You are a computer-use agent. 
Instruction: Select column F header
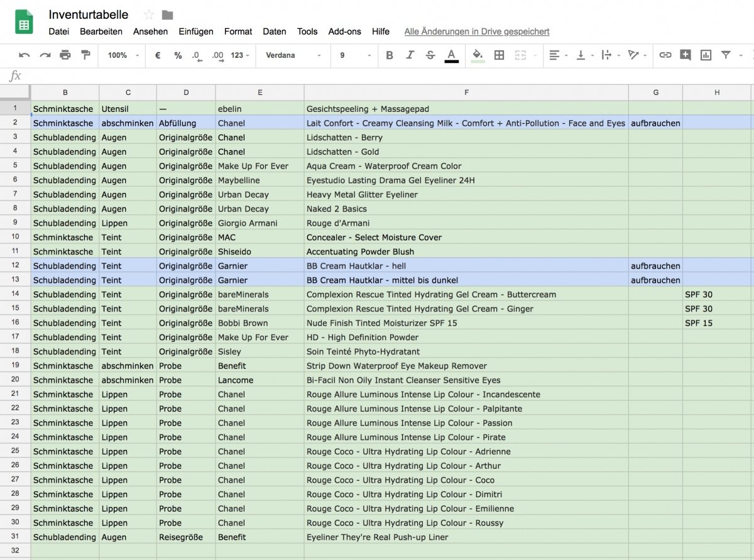click(466, 92)
